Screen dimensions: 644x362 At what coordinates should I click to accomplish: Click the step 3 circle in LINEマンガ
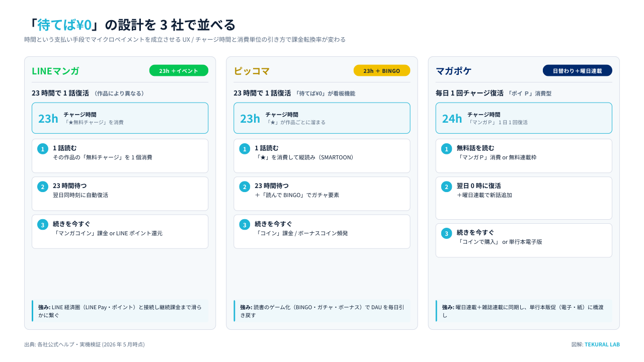pos(43,225)
